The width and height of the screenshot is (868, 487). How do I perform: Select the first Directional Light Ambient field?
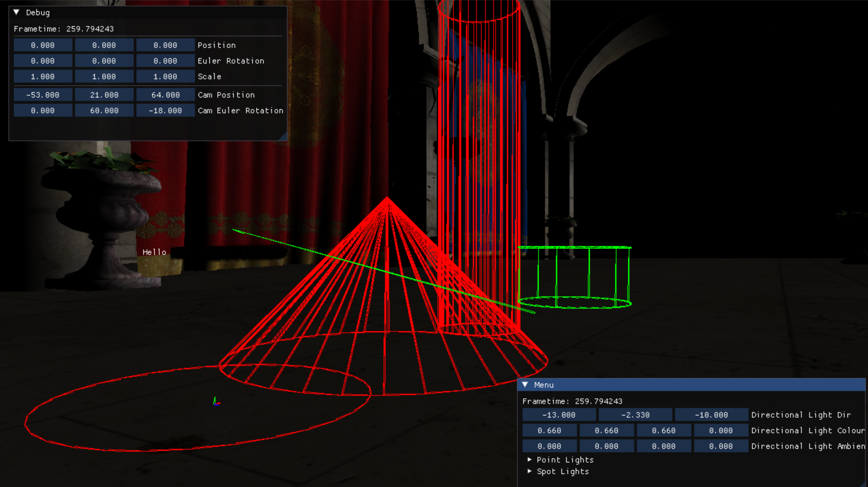549,446
